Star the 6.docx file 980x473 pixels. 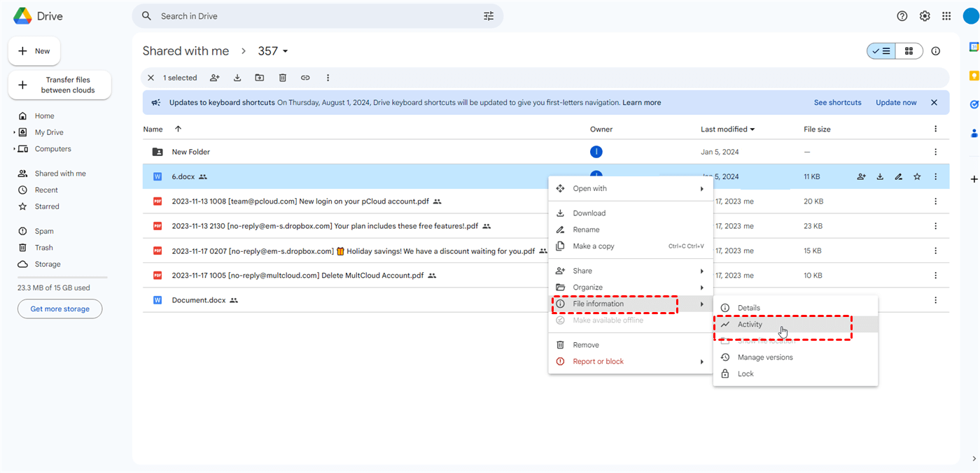pyautogui.click(x=917, y=177)
